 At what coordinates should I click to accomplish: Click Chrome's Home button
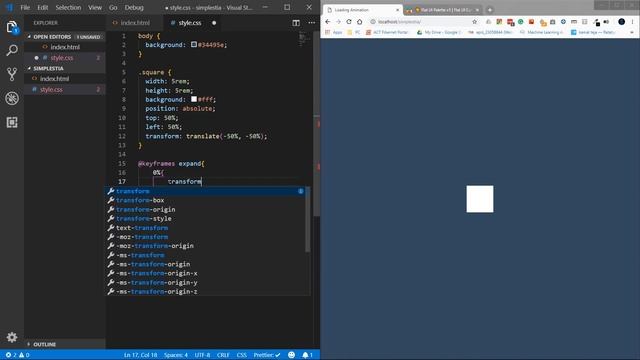[359, 22]
